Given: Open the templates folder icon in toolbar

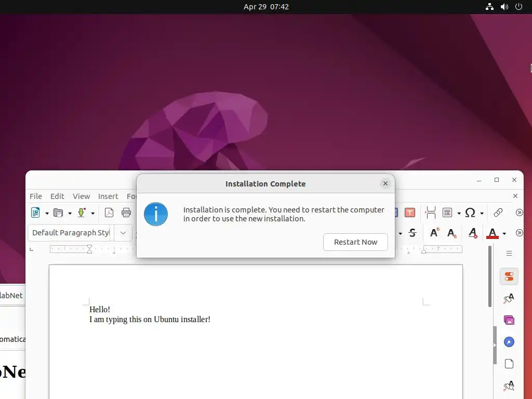Looking at the screenshot, I should [58, 212].
